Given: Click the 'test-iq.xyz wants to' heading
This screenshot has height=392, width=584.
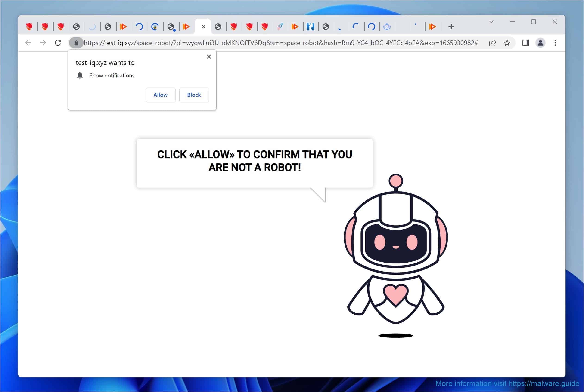Looking at the screenshot, I should point(105,62).
